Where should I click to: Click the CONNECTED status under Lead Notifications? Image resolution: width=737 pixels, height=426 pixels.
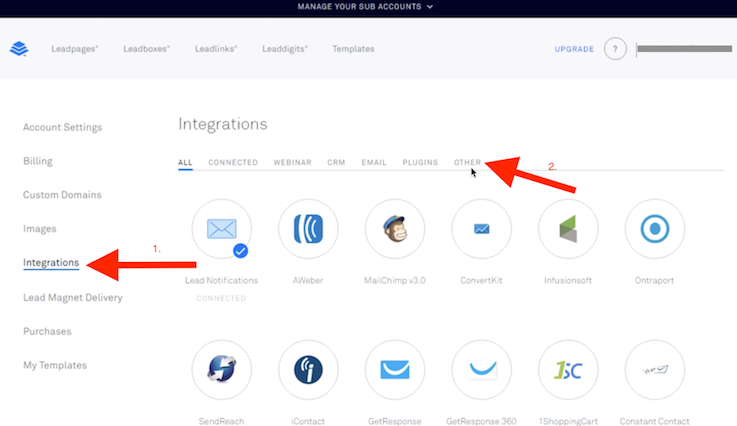click(x=221, y=299)
